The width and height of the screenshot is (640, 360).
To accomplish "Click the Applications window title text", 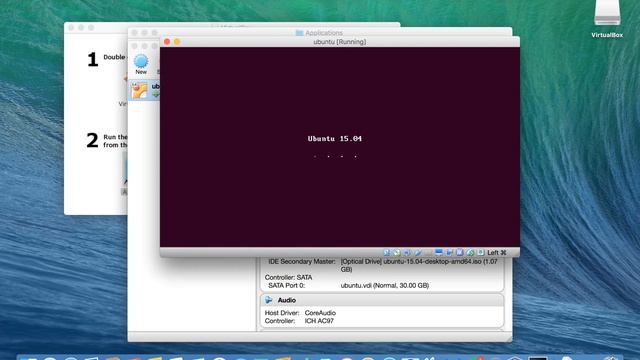I will click(324, 33).
